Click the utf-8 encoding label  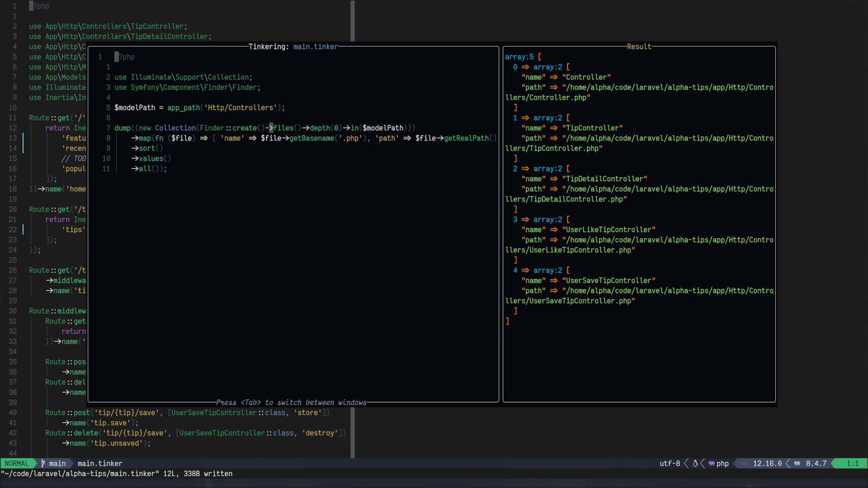point(670,464)
